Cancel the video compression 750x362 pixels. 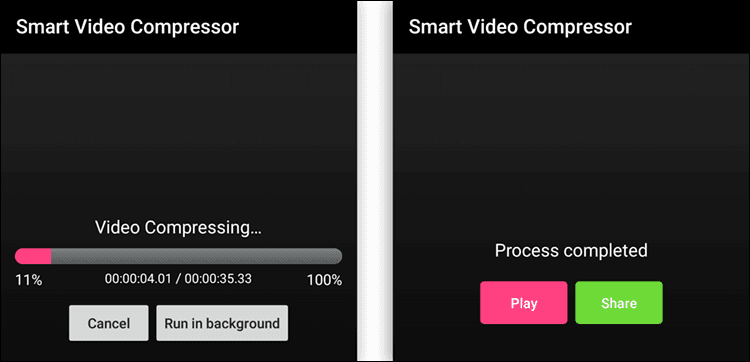[109, 323]
